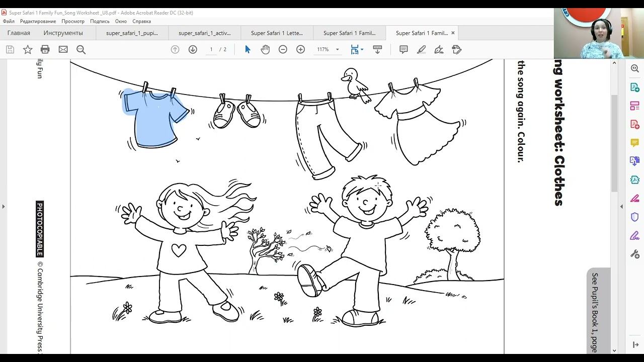Open the Create PDF tool in the right pane
The height and width of the screenshot is (362, 644).
click(635, 124)
